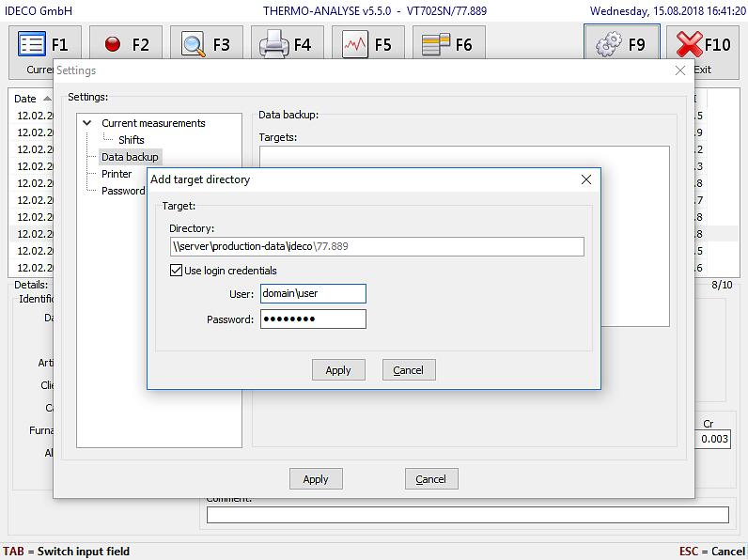748x560 pixels.
Task: Select Printer in the settings tree
Action: [x=117, y=174]
